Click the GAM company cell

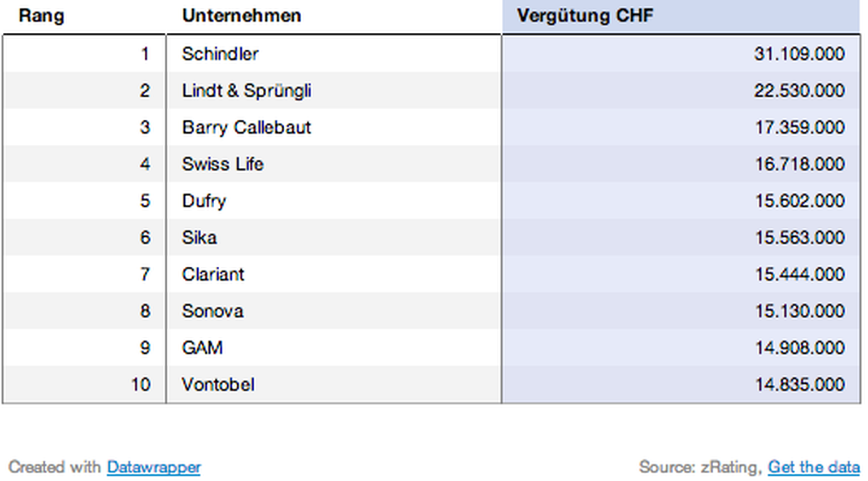(x=202, y=348)
